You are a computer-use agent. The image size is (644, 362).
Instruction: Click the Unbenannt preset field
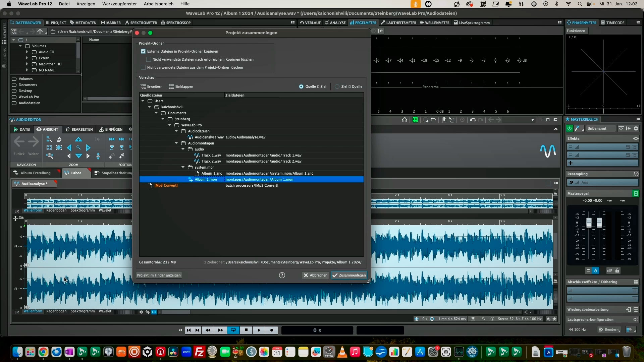click(x=601, y=128)
